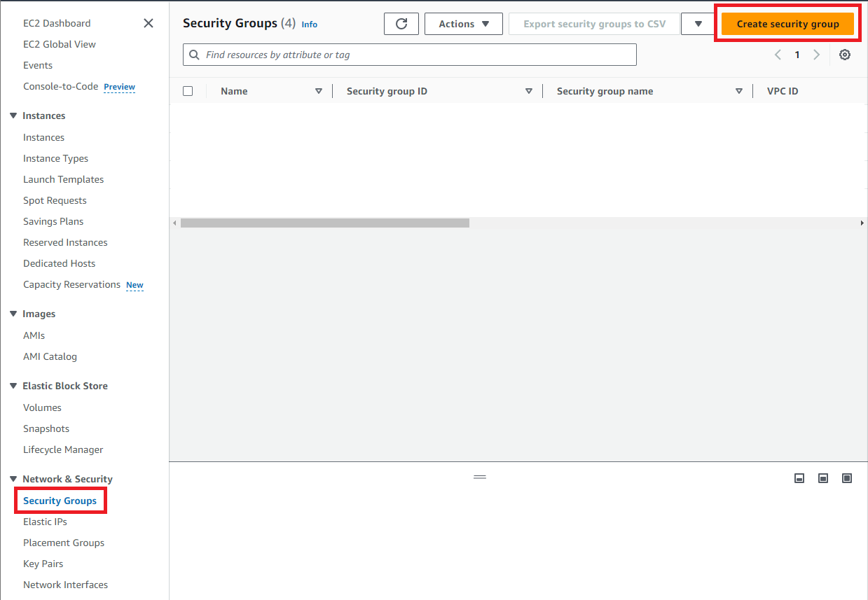Minimize the bottom details panel
The height and width of the screenshot is (600, 868).
click(799, 478)
